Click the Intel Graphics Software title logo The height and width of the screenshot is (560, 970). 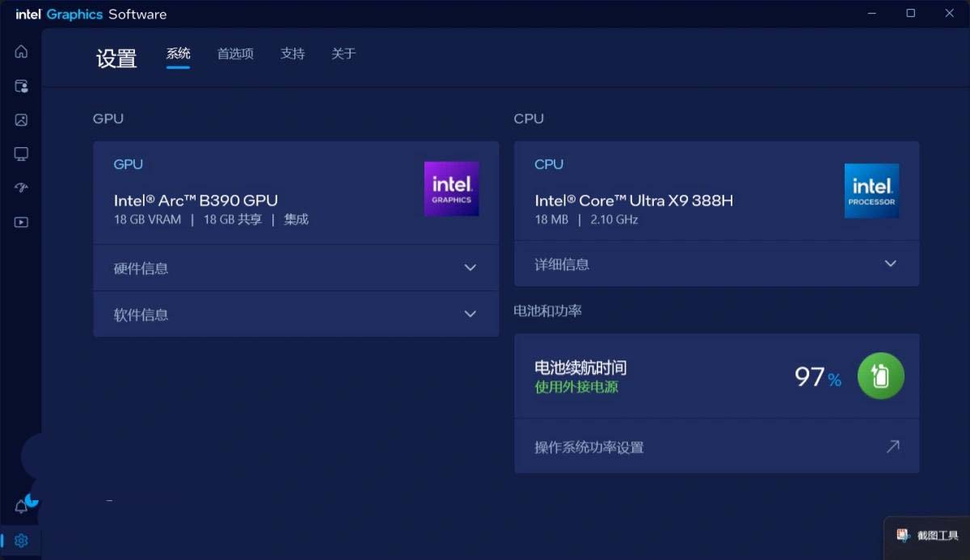click(x=91, y=14)
